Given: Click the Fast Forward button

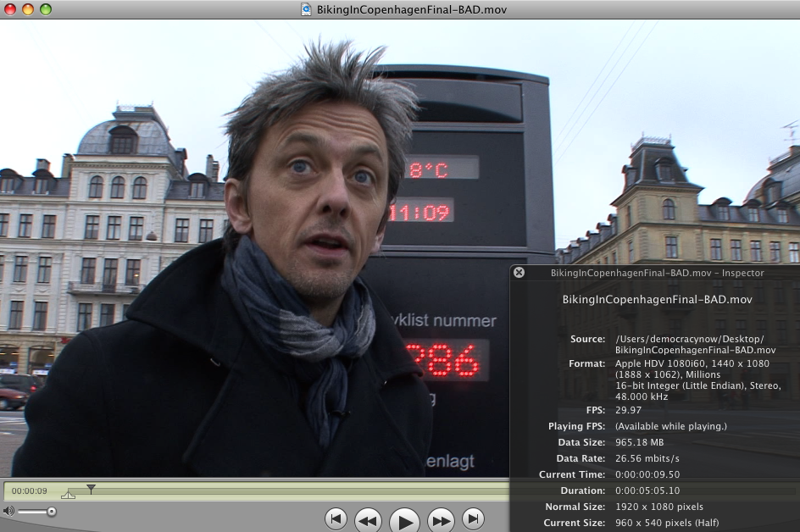Looking at the screenshot, I should (x=441, y=519).
